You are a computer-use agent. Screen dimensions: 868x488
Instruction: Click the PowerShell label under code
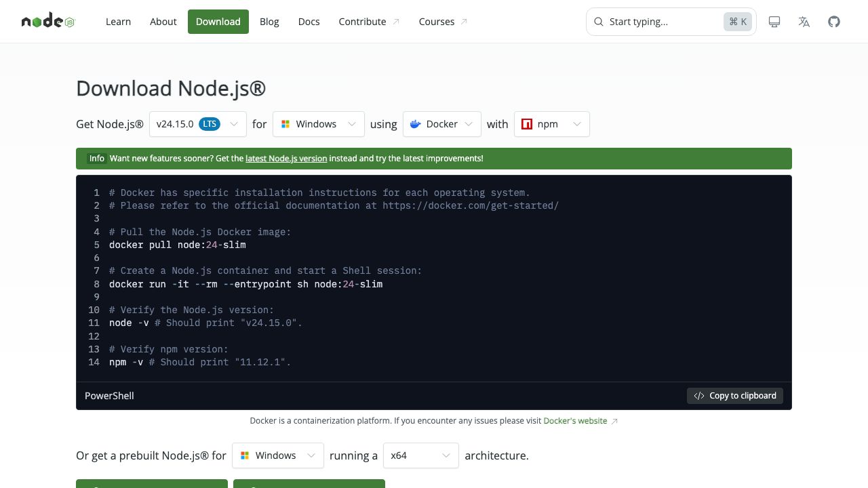point(109,396)
